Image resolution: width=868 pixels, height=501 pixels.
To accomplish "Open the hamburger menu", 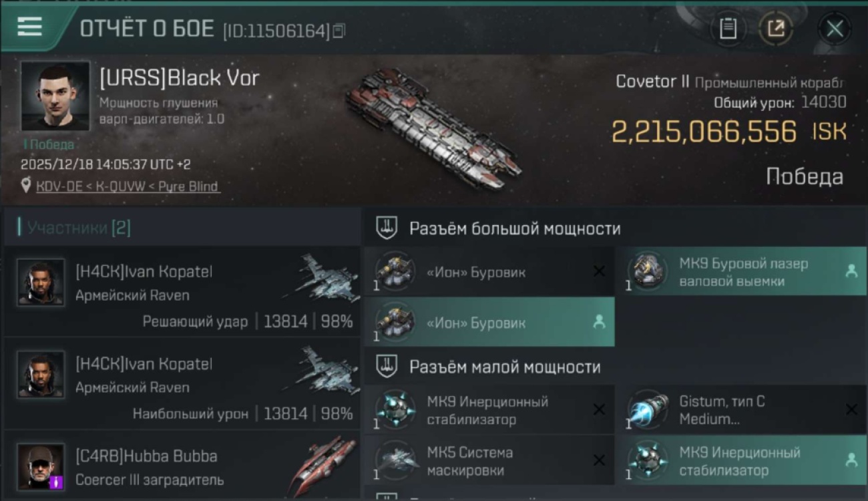I will [x=30, y=27].
